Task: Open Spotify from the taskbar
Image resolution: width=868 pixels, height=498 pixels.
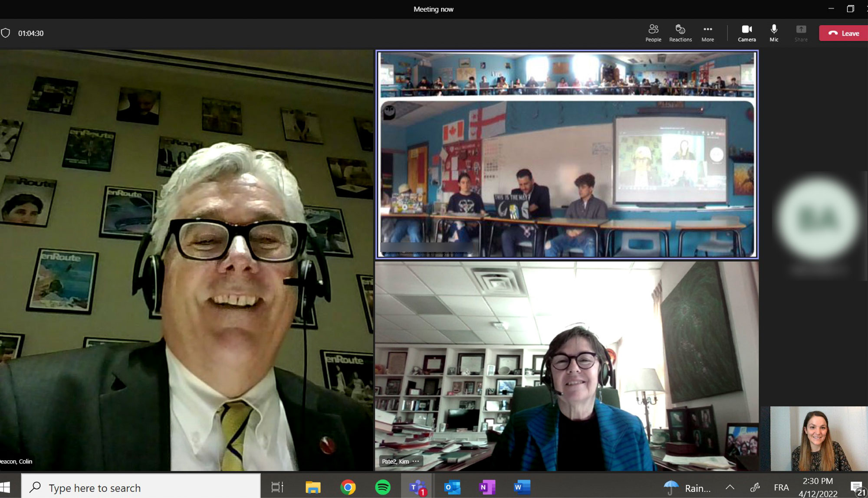Action: tap(382, 487)
